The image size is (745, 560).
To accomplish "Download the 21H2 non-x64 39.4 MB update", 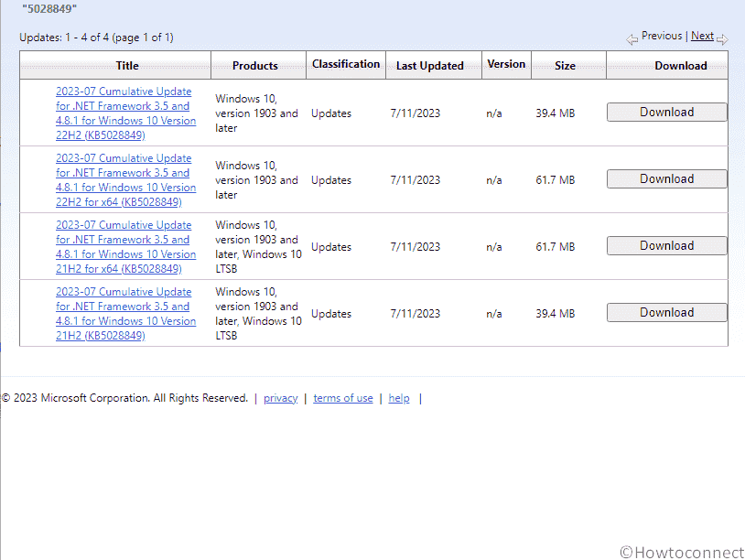I will 666,313.
